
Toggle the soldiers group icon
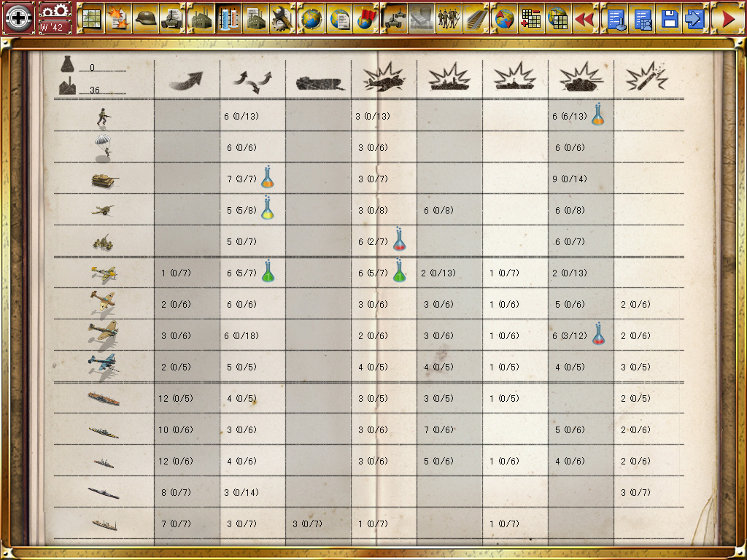(x=449, y=18)
